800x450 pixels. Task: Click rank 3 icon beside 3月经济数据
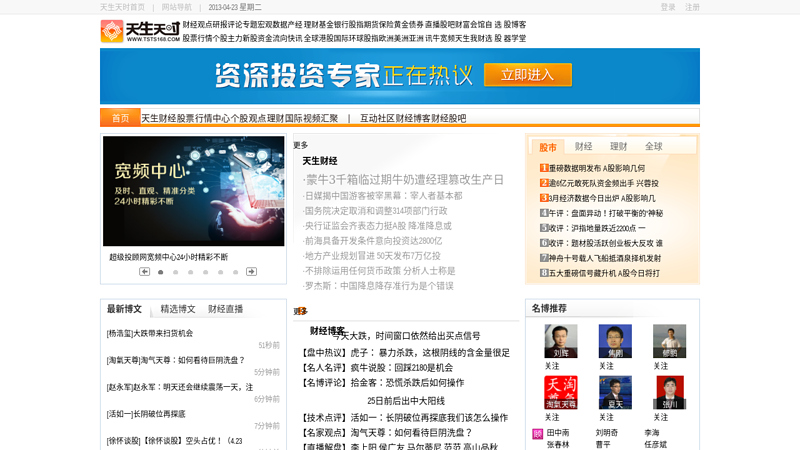pyautogui.click(x=544, y=197)
